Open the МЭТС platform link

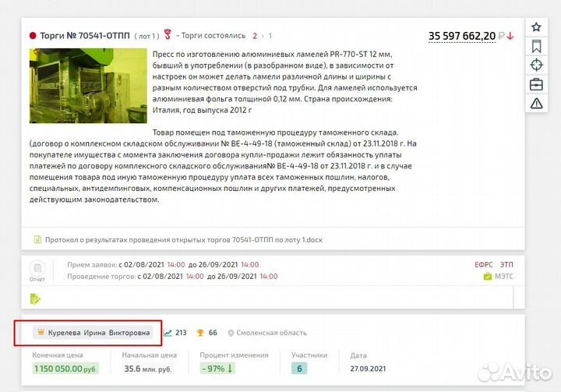tap(504, 277)
